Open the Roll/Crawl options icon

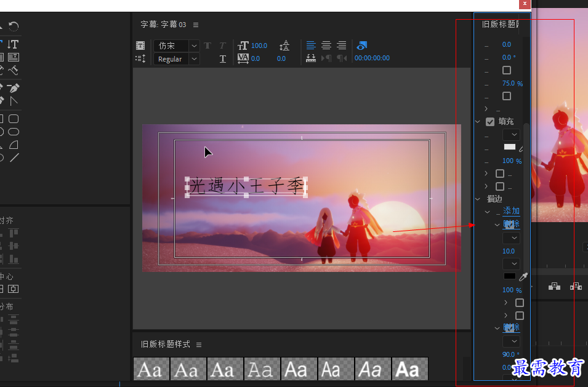tap(140, 58)
